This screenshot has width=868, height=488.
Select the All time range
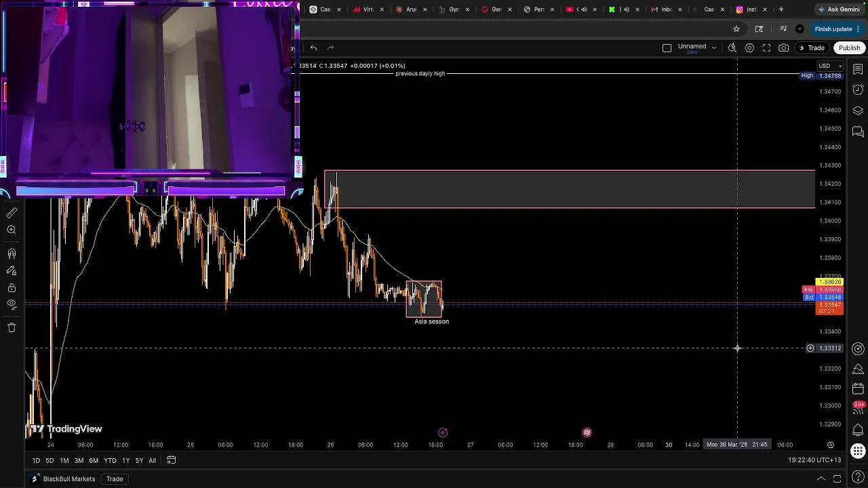click(152, 460)
